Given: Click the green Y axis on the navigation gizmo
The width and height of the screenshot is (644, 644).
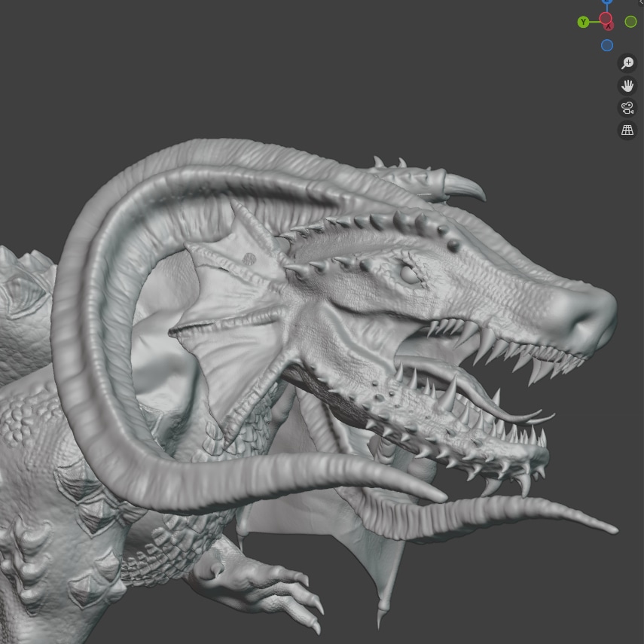Looking at the screenshot, I should 583,21.
